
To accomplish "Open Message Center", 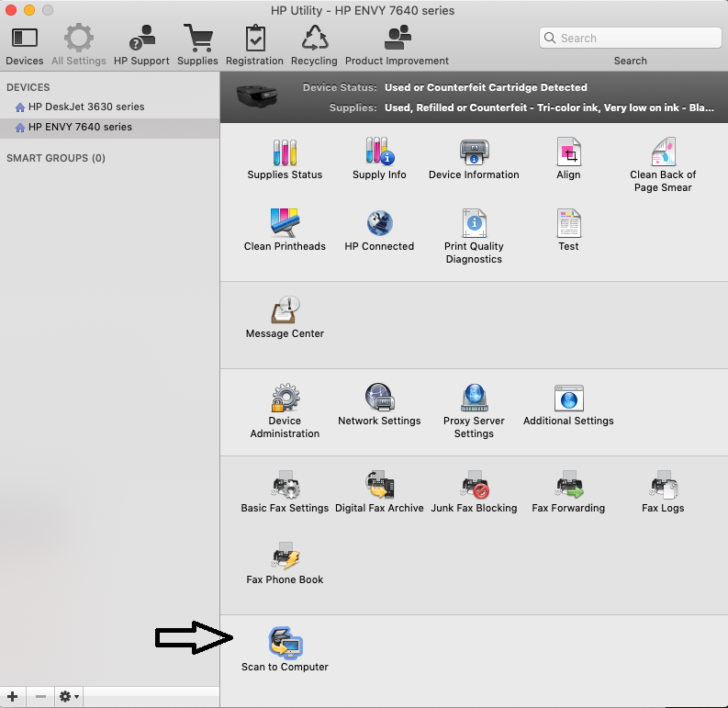I will [x=285, y=318].
